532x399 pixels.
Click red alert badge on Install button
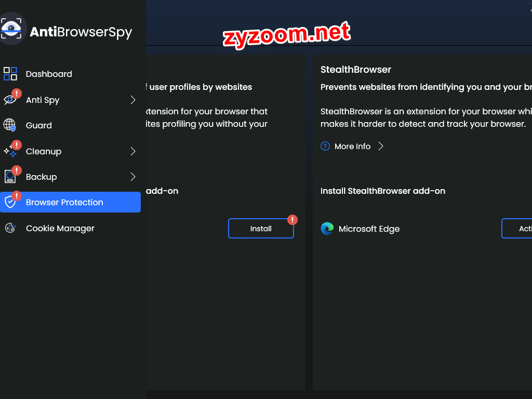[x=292, y=220]
